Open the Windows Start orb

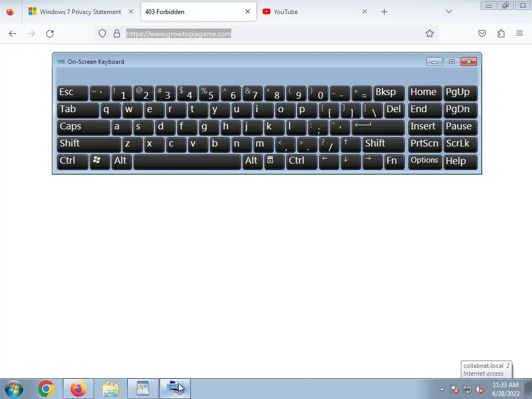coord(14,389)
